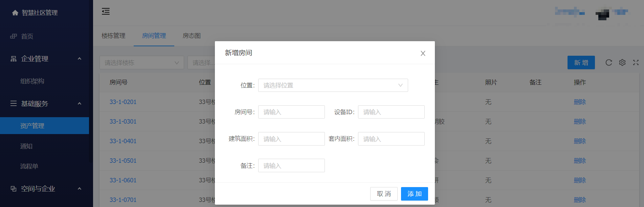
Task: Collapse the 空间与企业 menu group
Action: [80, 189]
